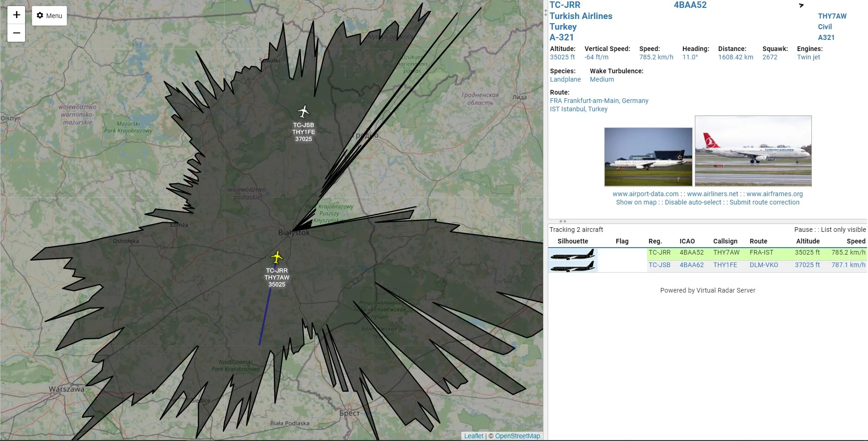Open www.airport-data.com link
This screenshot has width=868, height=441.
tap(645, 194)
